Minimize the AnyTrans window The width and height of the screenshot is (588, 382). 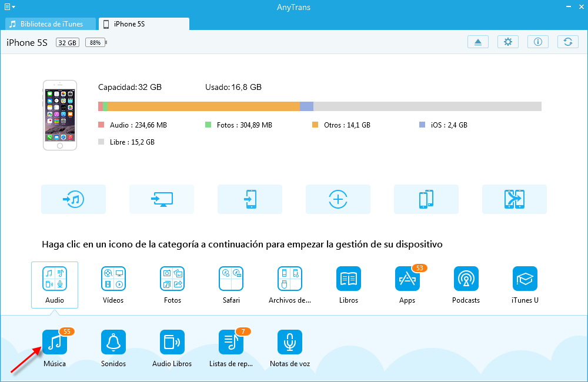coord(569,6)
